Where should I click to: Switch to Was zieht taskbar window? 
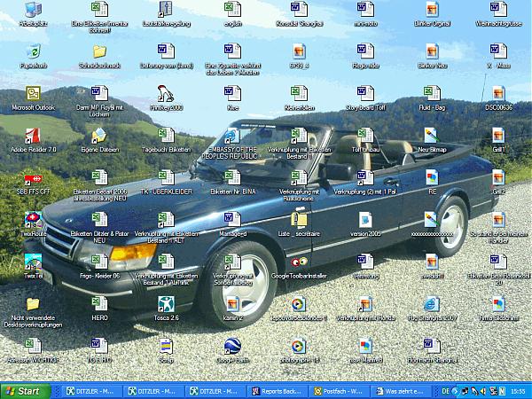tap(401, 391)
